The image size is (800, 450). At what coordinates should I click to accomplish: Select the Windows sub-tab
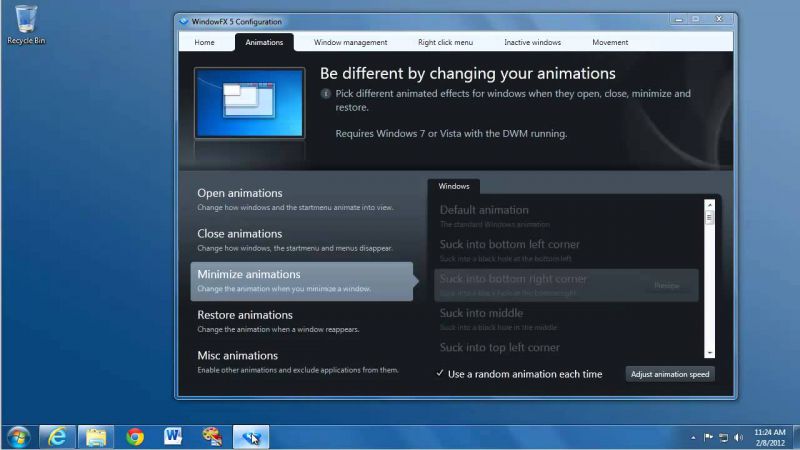point(454,186)
